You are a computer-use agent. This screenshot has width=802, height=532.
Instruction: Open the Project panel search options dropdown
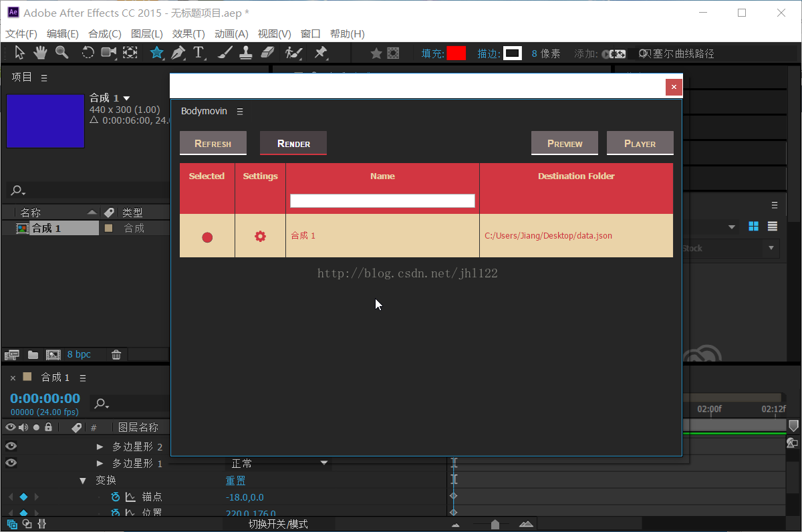(x=18, y=191)
